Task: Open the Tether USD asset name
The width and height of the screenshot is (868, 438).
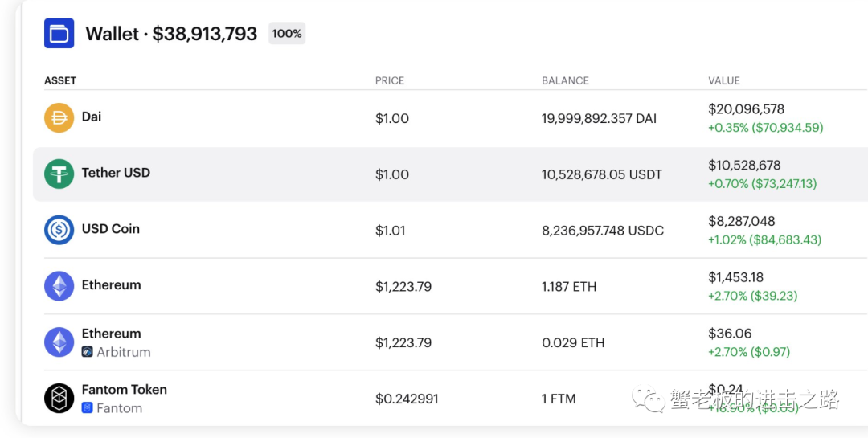Action: coord(116,173)
